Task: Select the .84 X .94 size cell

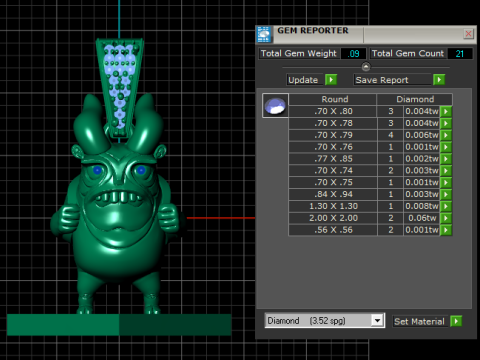Action: click(x=333, y=194)
